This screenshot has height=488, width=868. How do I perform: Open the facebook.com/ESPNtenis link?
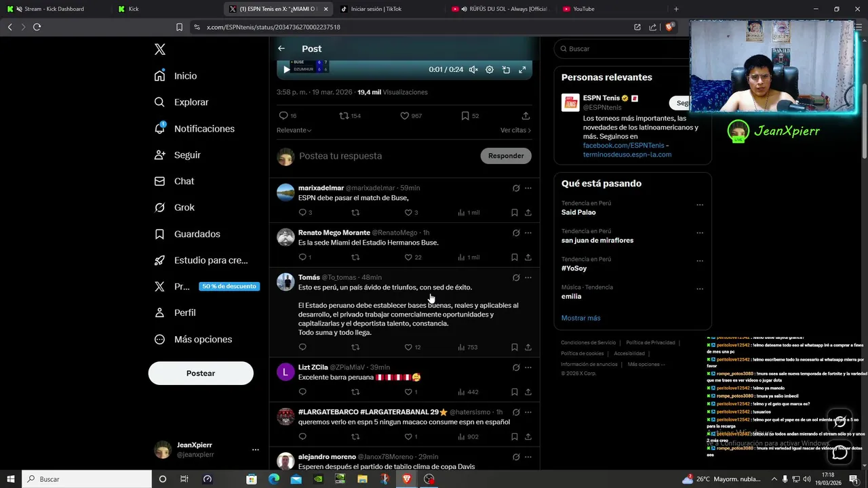(x=623, y=146)
